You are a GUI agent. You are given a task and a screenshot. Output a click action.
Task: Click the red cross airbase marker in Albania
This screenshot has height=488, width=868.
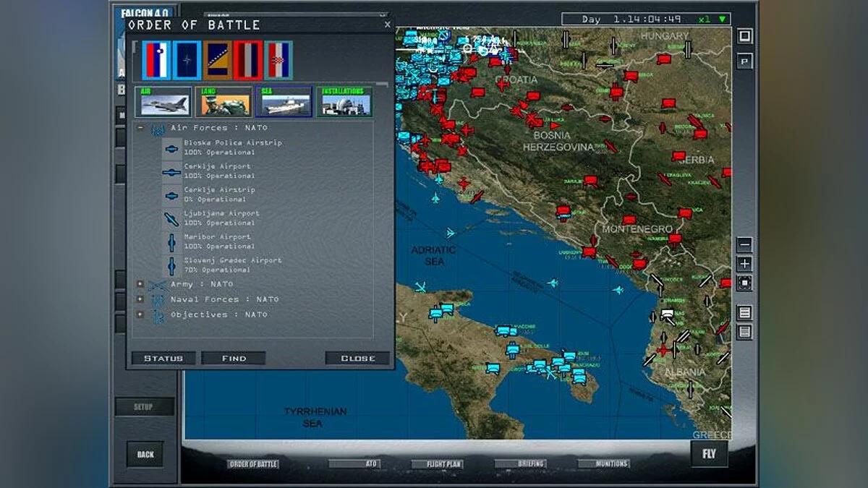tap(663, 350)
